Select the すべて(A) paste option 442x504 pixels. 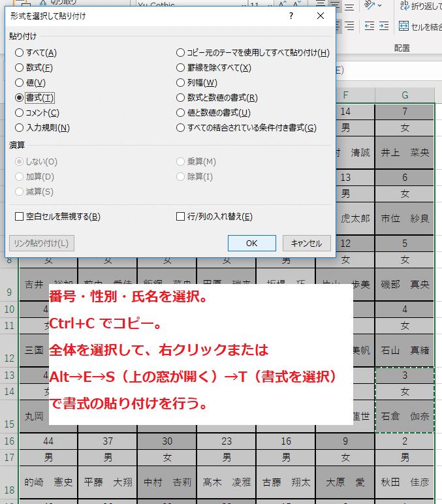36,53
